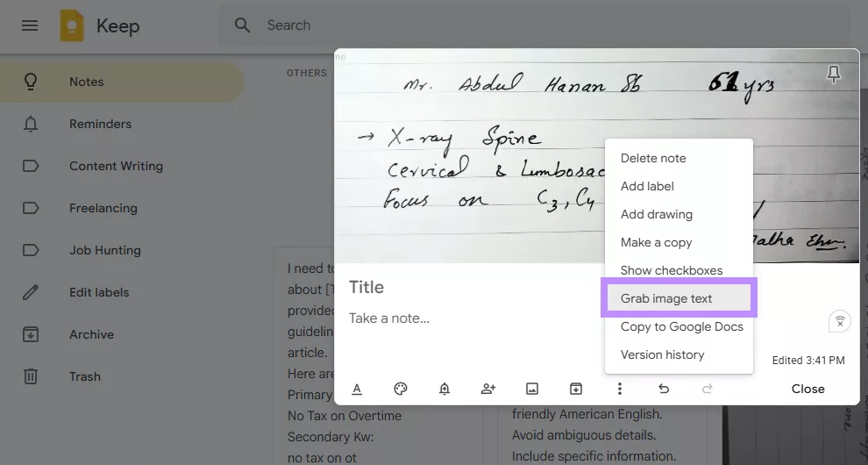Select Make a copy option
This screenshot has width=868, height=465.
point(679,243)
